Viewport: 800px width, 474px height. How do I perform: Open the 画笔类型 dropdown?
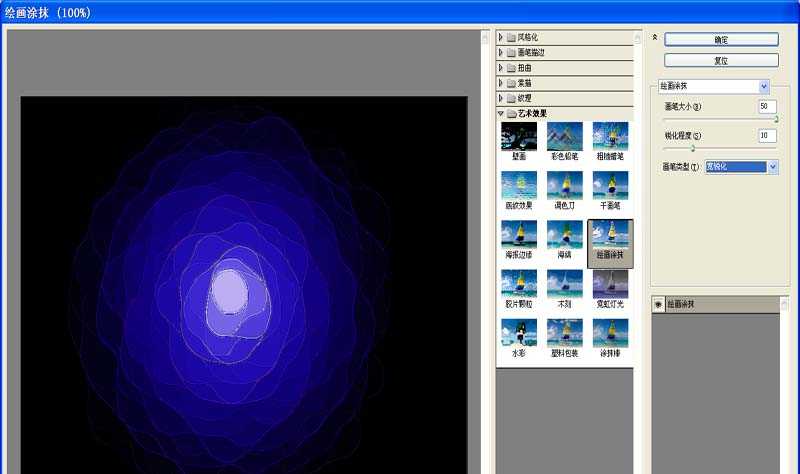(x=772, y=167)
